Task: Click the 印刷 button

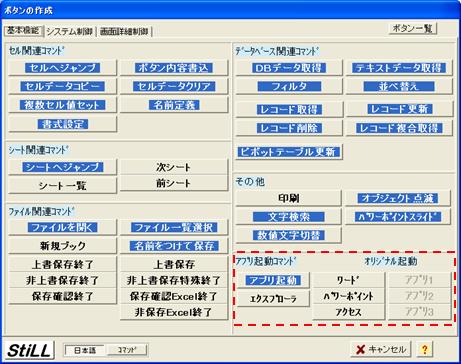Action: coord(289,198)
